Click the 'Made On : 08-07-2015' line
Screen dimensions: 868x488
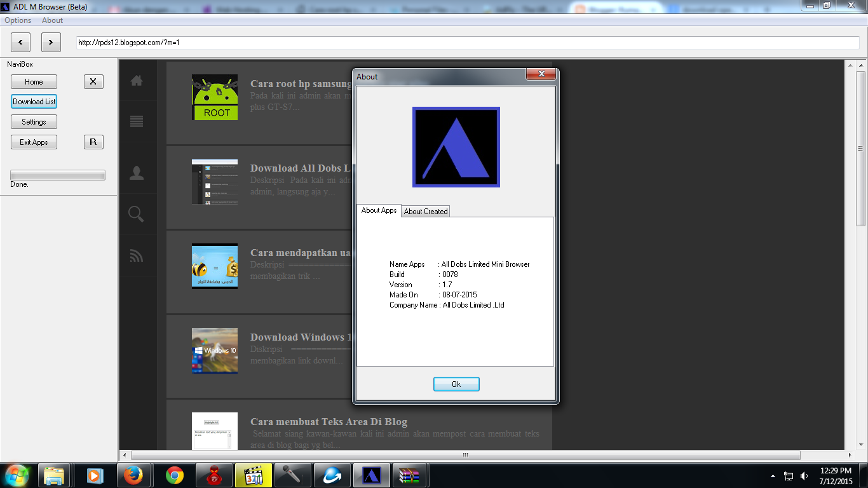pos(433,295)
